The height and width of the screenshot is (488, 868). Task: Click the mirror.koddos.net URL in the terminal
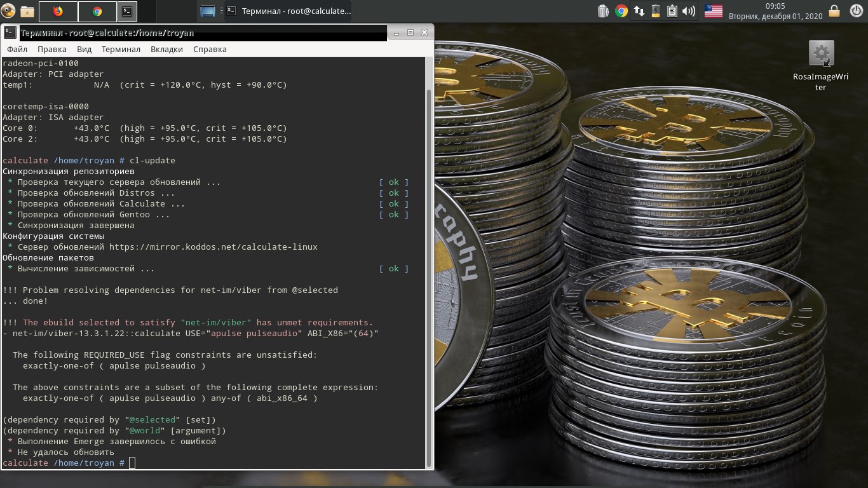213,247
